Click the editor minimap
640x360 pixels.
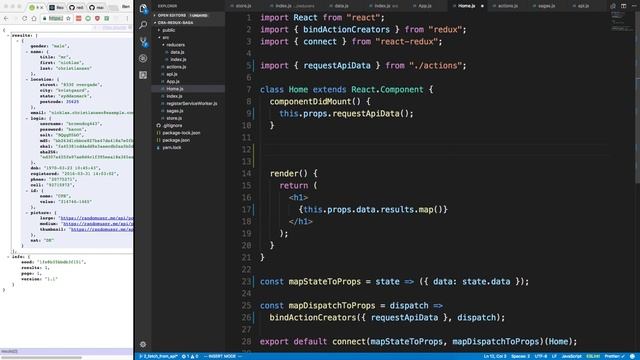click(x=622, y=21)
